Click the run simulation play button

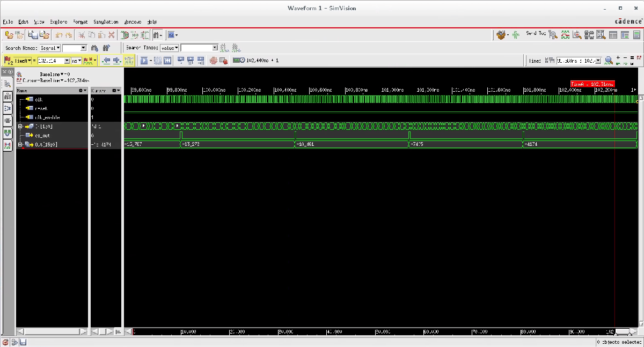144,61
